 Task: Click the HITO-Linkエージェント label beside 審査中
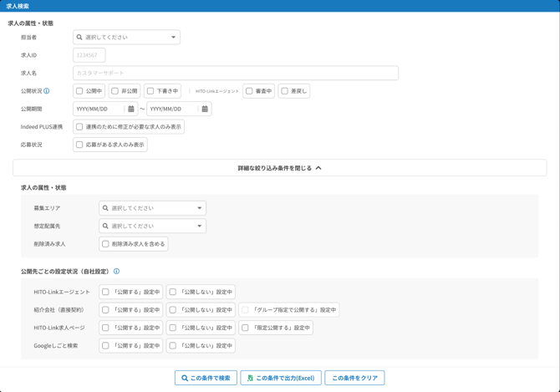[217, 91]
